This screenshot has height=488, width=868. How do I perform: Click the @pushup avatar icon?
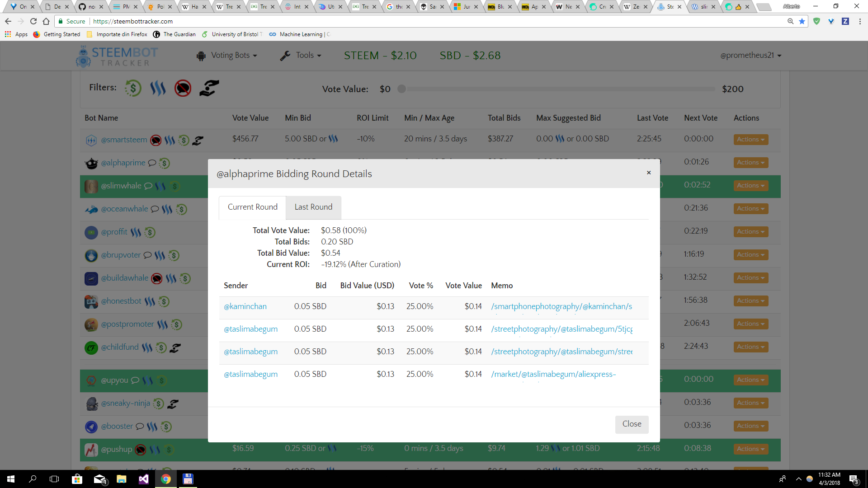tap(91, 450)
